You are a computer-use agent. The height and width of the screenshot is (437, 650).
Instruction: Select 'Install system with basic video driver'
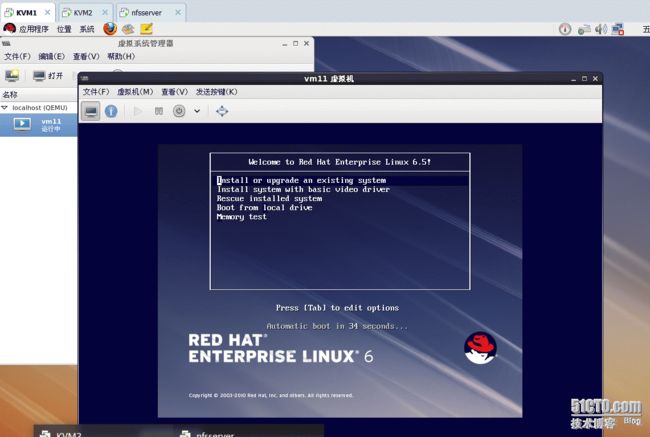(x=303, y=189)
